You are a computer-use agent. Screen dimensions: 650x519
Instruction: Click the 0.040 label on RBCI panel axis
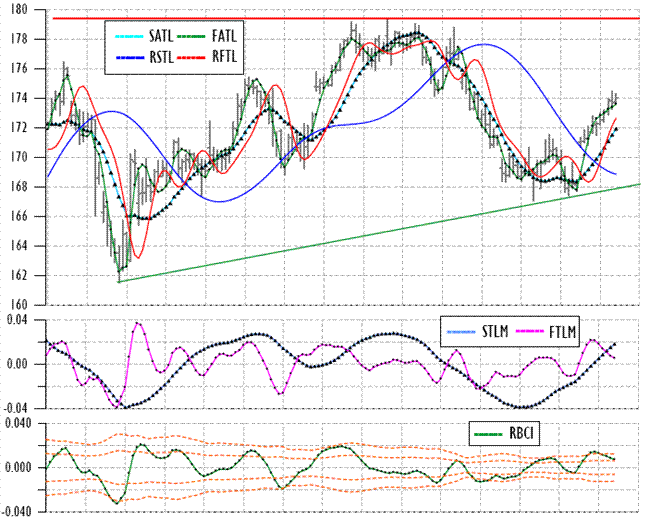(x=18, y=424)
